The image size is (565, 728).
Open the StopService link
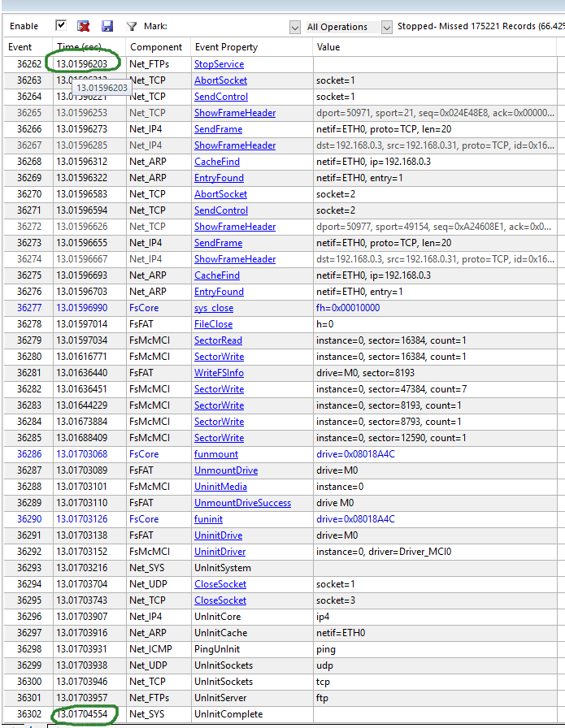[219, 64]
